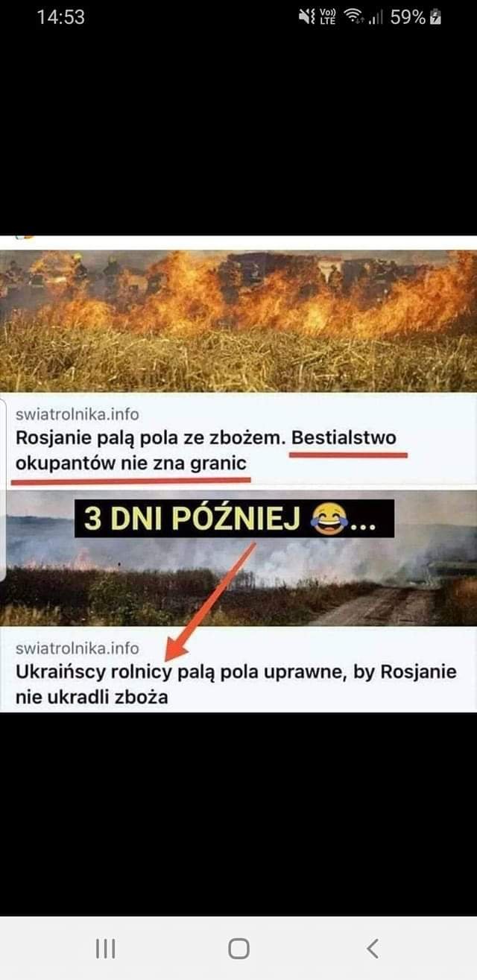477x980 pixels.
Task: Tap the 59% battery percentage text
Action: (408, 17)
